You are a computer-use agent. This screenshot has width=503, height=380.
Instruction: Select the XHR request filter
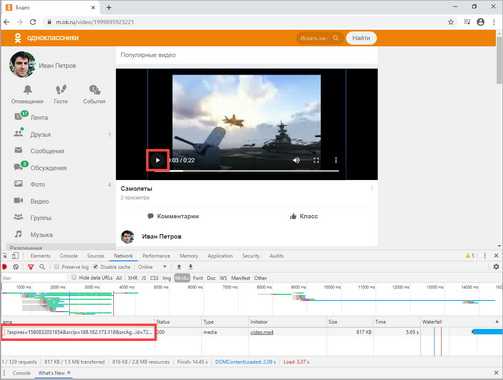(x=132, y=278)
